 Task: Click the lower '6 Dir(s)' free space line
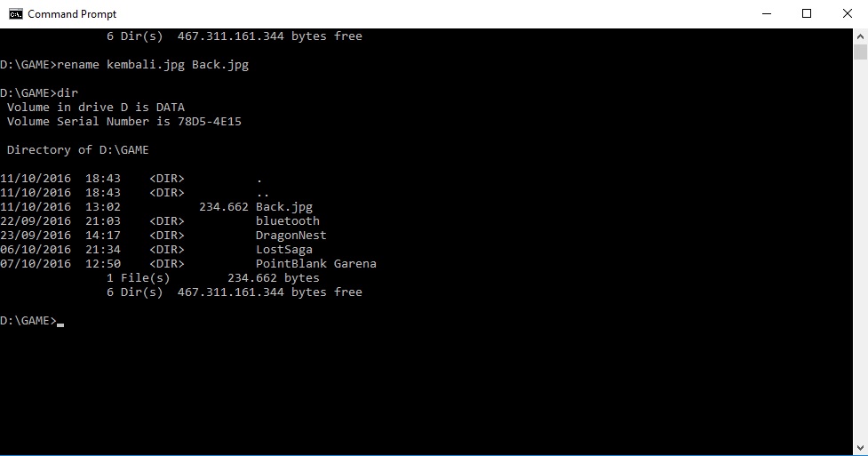[x=235, y=292]
